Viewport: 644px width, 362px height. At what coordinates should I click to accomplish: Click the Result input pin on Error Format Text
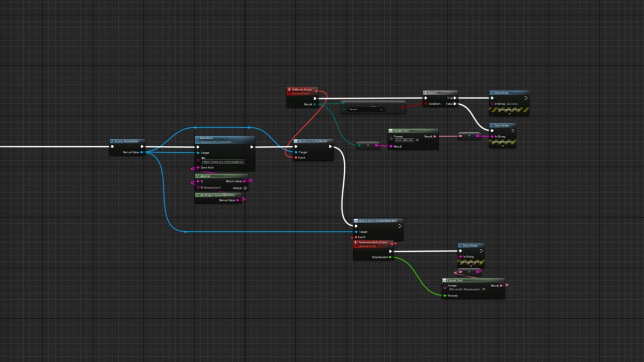[391, 146]
